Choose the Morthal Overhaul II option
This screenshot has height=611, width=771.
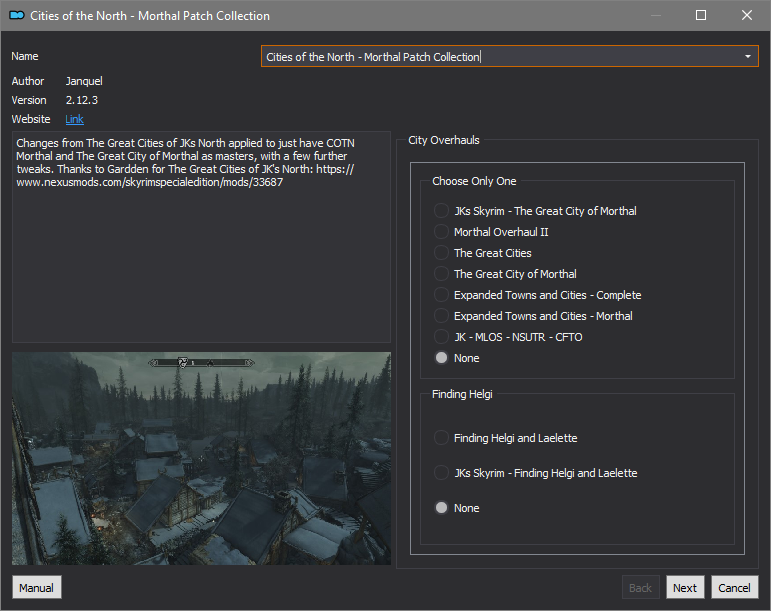(x=491, y=232)
